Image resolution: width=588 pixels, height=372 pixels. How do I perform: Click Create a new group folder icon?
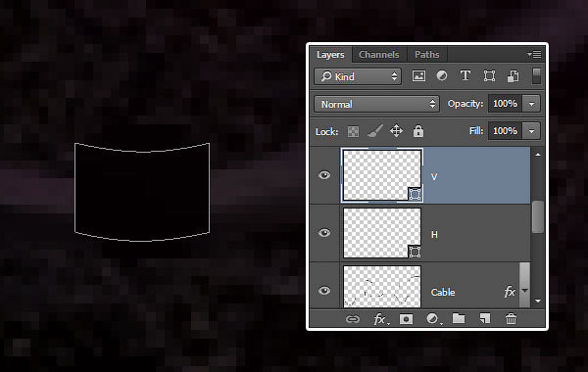[x=459, y=319]
